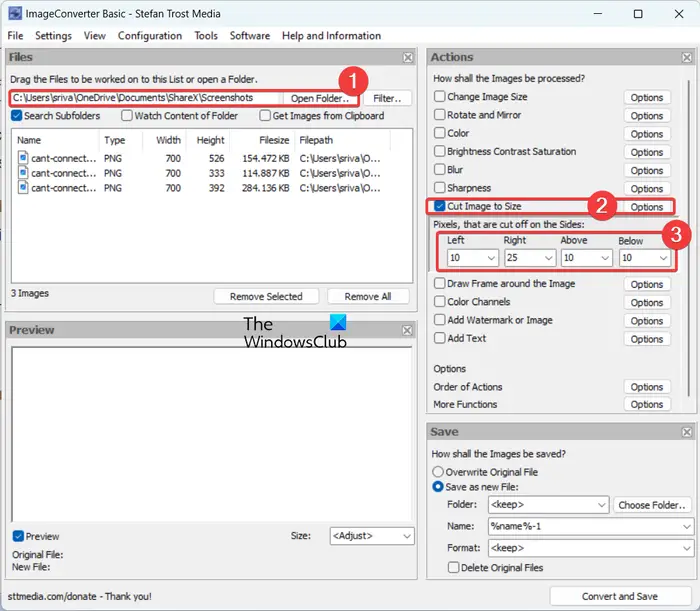Viewport: 700px width, 611px height.
Task: Enable the Color Channels action
Action: click(x=440, y=302)
